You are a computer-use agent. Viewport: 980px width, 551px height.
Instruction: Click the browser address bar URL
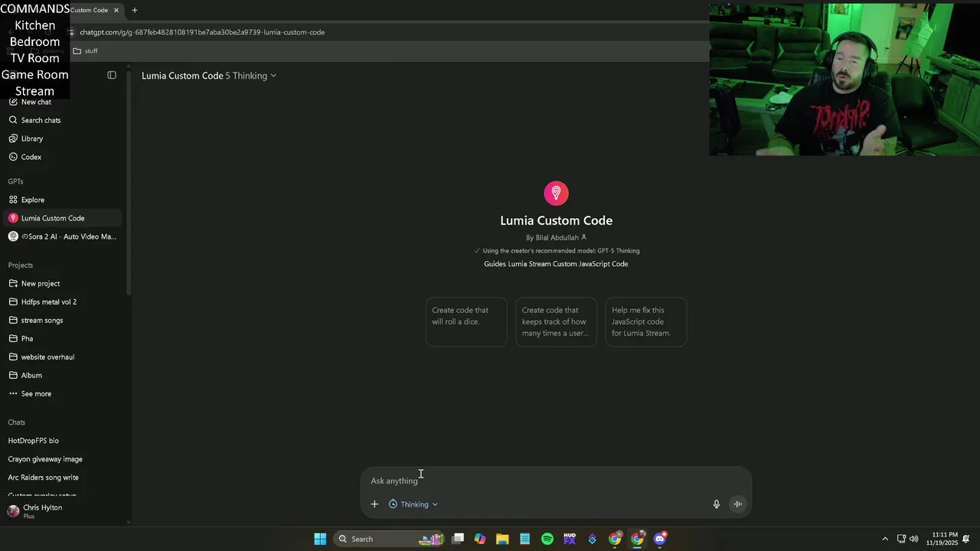point(202,32)
